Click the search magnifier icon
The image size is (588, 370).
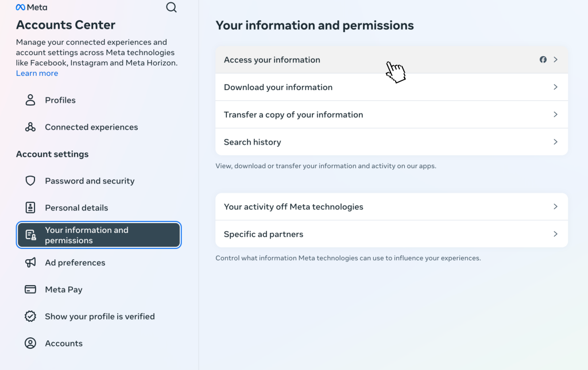[x=171, y=7]
